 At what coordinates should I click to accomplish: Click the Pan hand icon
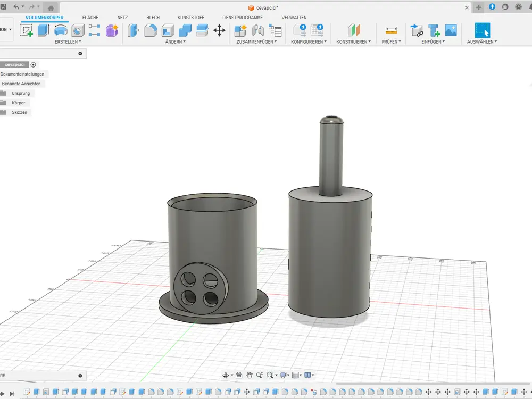[x=250, y=375]
